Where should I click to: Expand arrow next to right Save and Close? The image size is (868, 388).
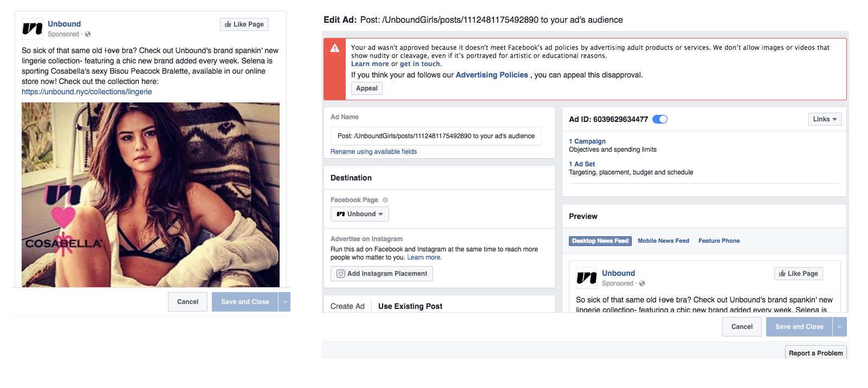840,327
